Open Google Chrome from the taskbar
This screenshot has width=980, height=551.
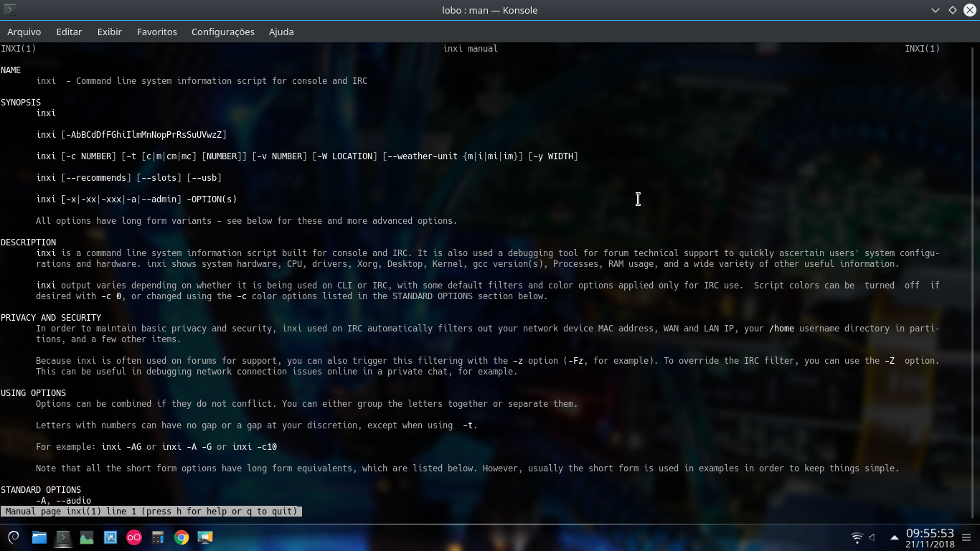pos(181,537)
